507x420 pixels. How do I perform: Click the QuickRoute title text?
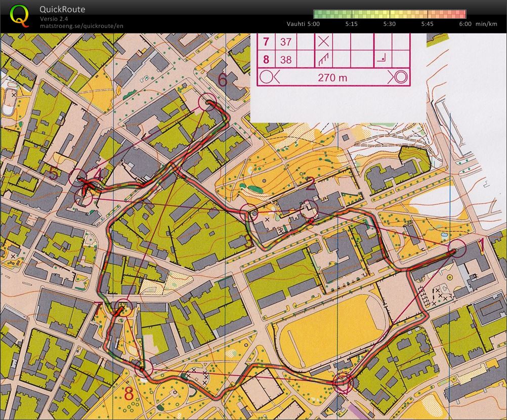pyautogui.click(x=62, y=10)
